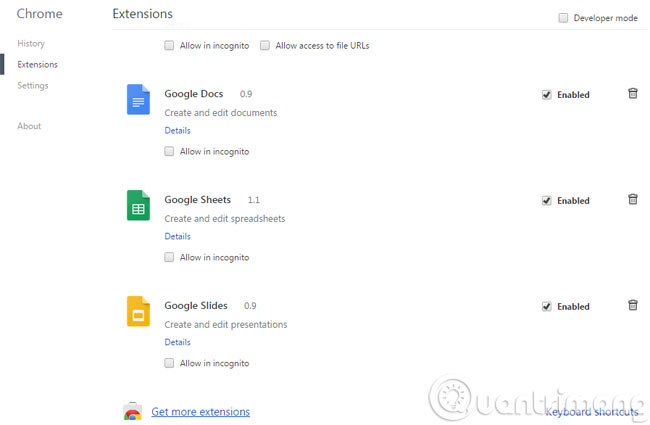Disable the Google Slides Enabled checkbox
Viewport: 650px width, 425px height.
tap(547, 307)
